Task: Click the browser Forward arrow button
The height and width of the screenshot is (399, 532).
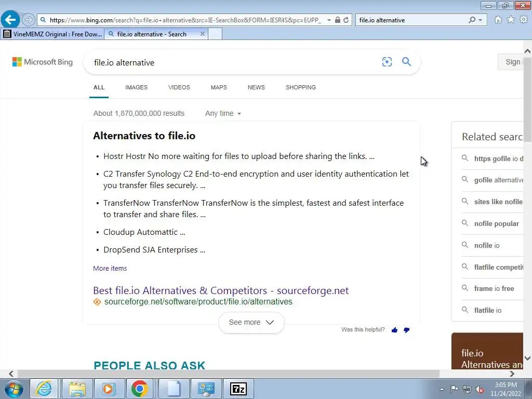Action: pyautogui.click(x=29, y=20)
